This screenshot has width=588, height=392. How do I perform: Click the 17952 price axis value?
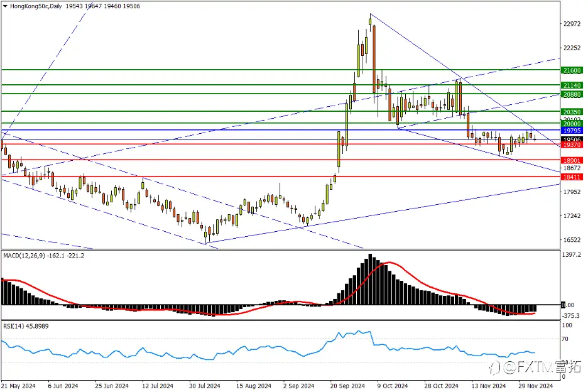[572, 192]
